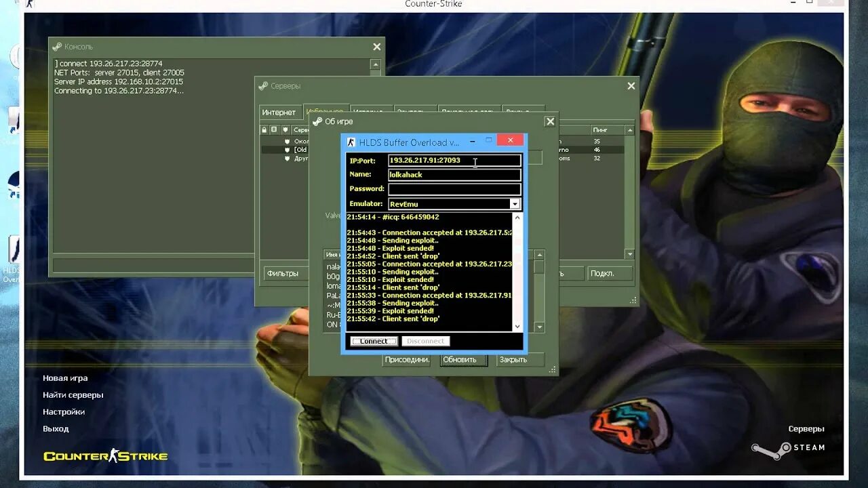This screenshot has height=488, width=868.
Task: Click the IP:Port input field
Action: [454, 161]
